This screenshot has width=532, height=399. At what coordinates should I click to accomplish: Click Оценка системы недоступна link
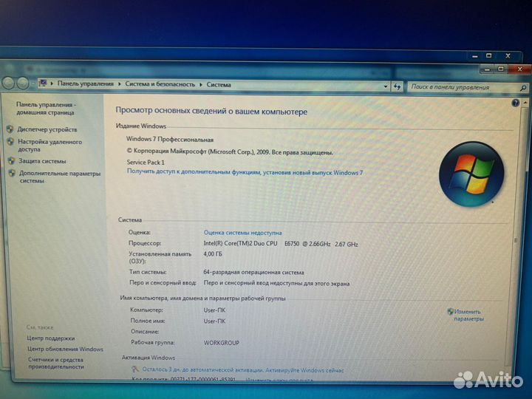(242, 233)
